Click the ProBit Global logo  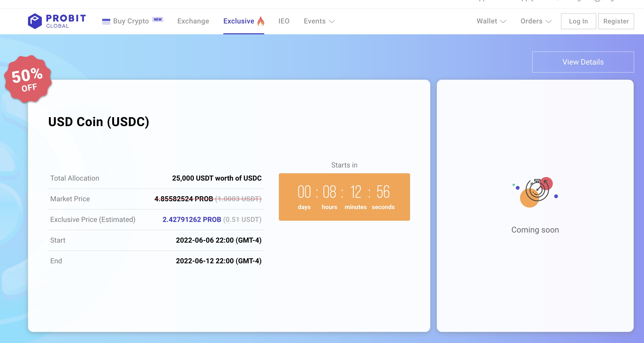pyautogui.click(x=57, y=21)
